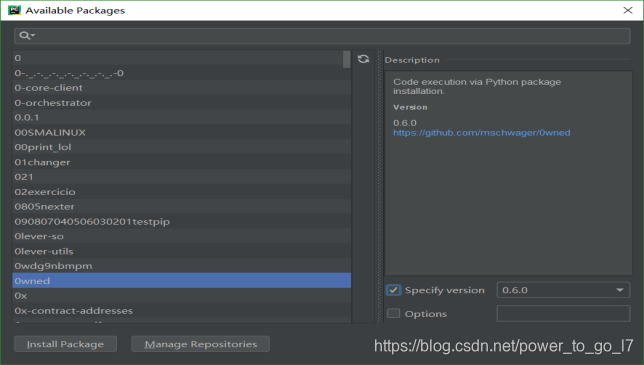Select the 021 package

click(182, 177)
